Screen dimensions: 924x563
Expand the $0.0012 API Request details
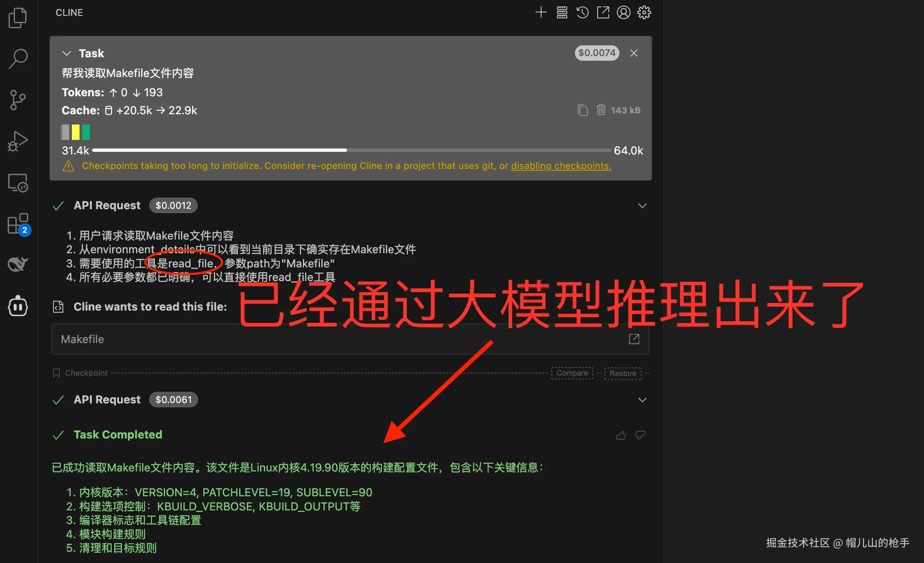(x=642, y=206)
